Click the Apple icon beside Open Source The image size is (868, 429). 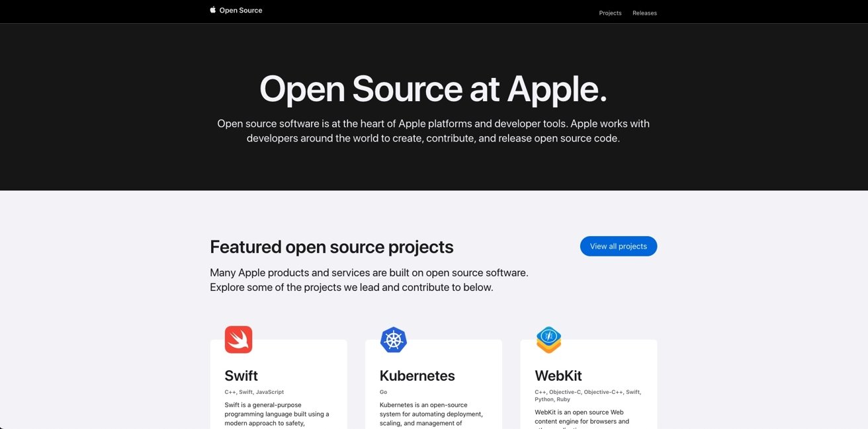pos(212,10)
